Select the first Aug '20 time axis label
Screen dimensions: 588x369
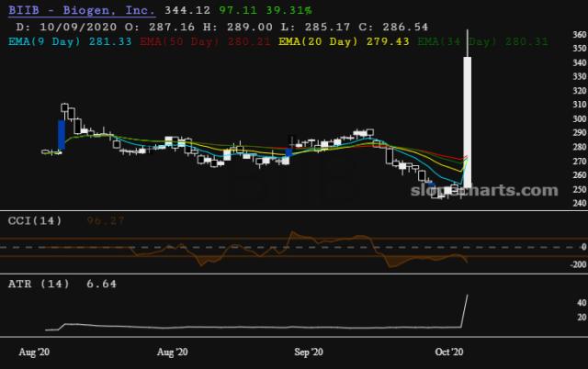click(x=34, y=352)
